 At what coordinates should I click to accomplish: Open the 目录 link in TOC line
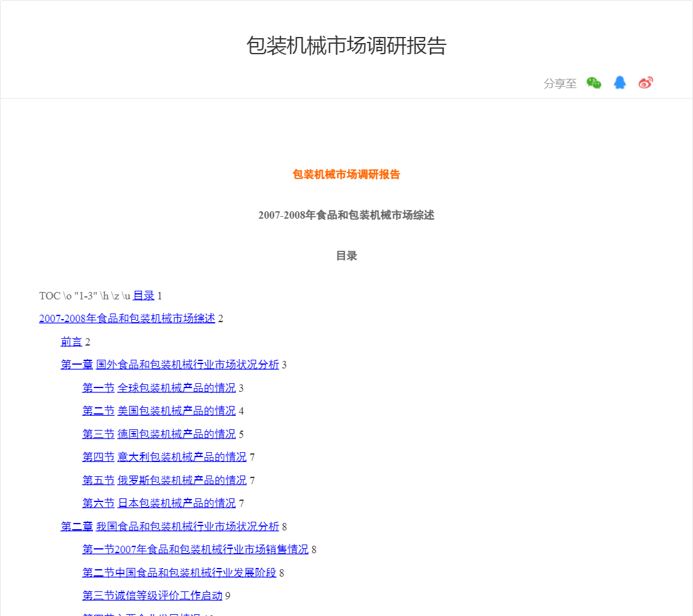point(144,296)
